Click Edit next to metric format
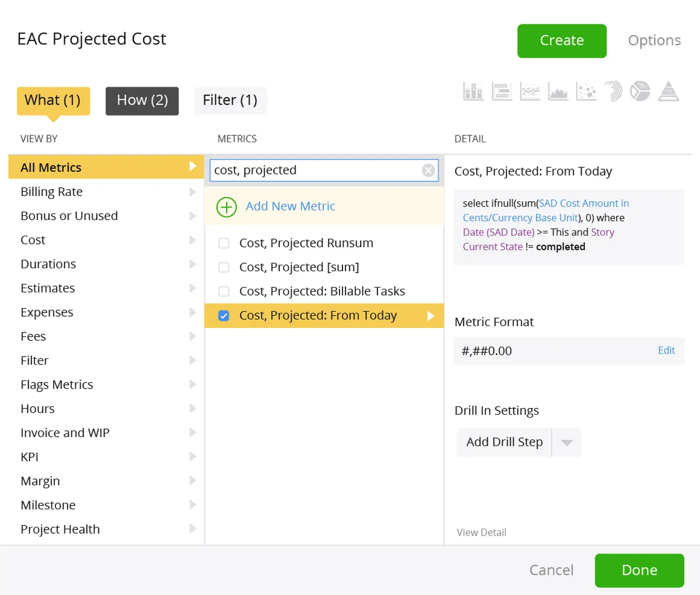 [x=666, y=351]
